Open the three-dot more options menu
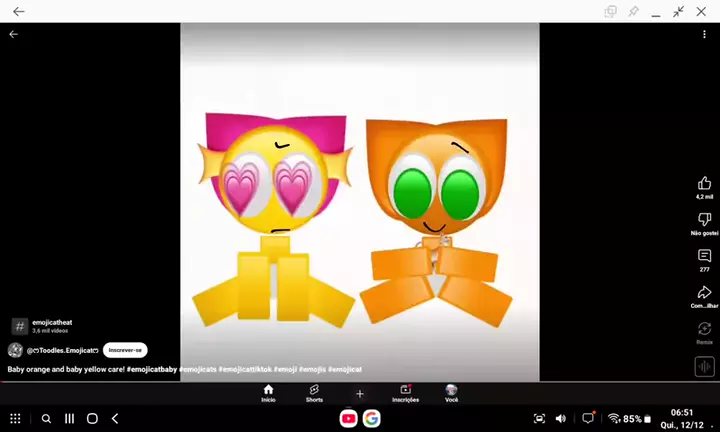This screenshot has width=720, height=432. [704, 34]
